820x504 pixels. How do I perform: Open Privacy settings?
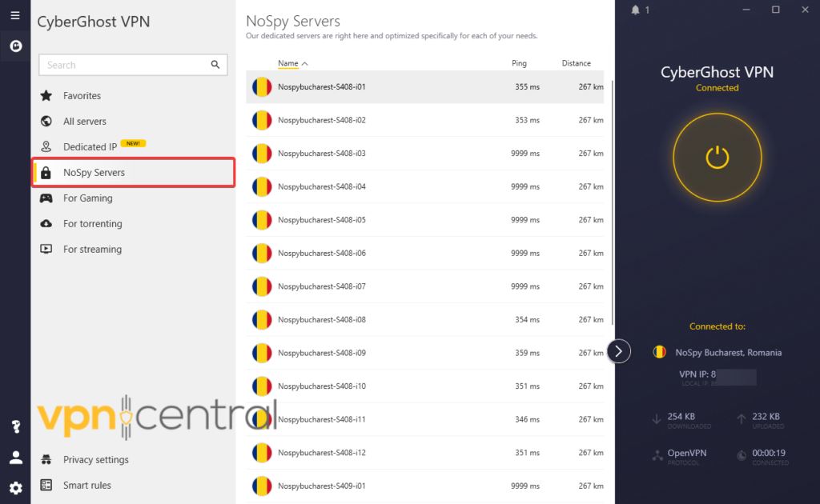(95, 460)
